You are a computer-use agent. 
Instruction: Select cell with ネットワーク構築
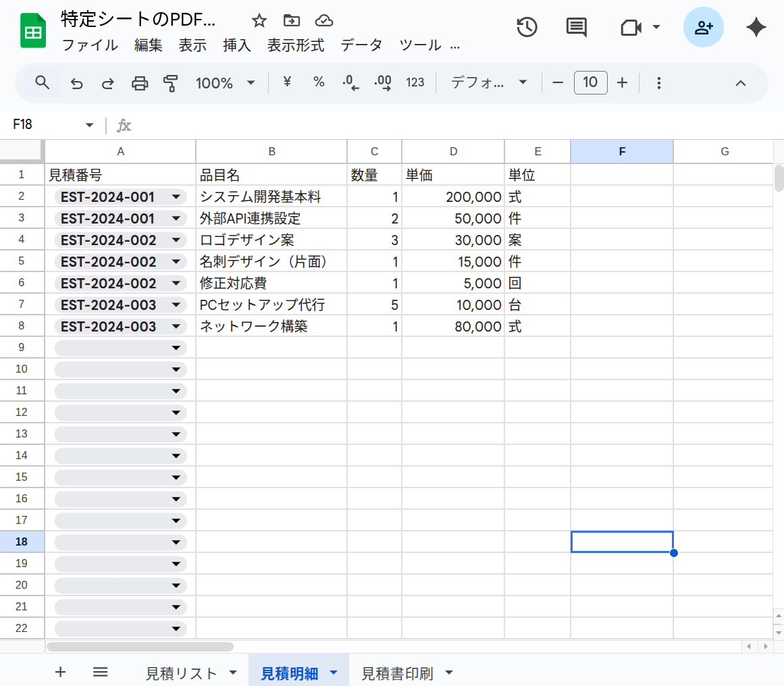(x=271, y=326)
